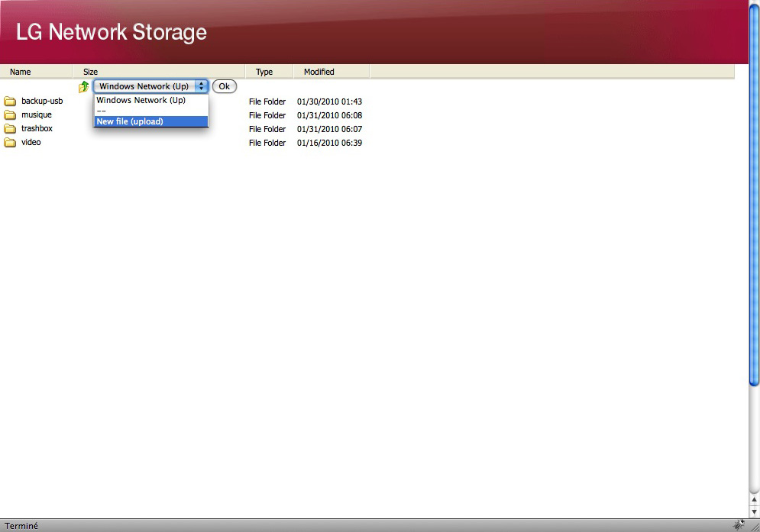Image resolution: width=760 pixels, height=532 pixels.
Task: Pick the '--' separator option in list
Action: (x=150, y=111)
